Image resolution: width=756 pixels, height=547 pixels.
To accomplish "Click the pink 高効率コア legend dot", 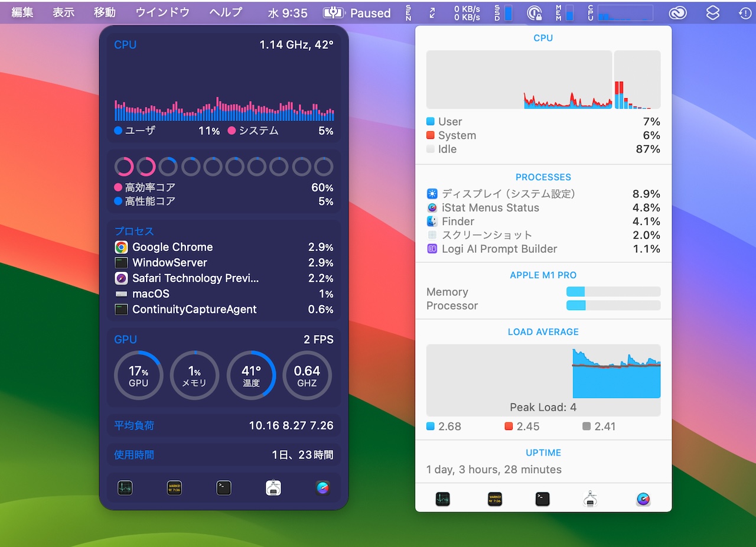I will tap(118, 188).
